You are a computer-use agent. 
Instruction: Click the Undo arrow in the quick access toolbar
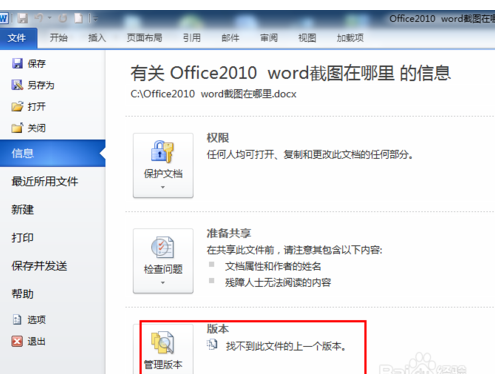pos(39,18)
